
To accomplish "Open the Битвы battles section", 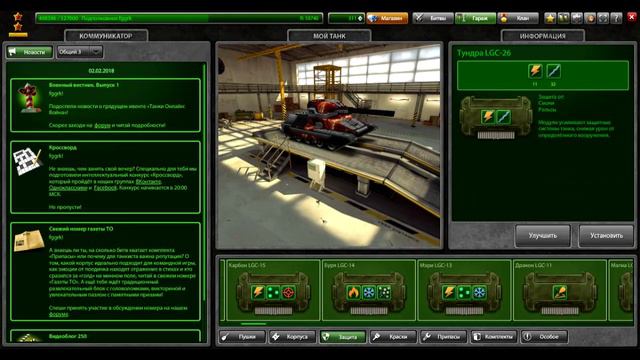I will (x=433, y=18).
